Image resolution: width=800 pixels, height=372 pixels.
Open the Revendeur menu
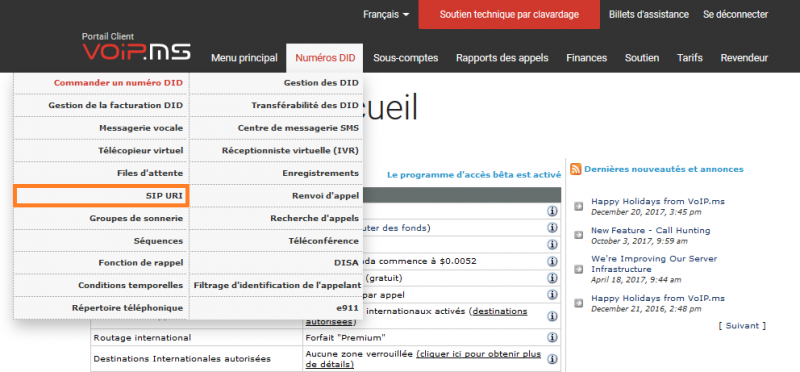click(x=744, y=58)
